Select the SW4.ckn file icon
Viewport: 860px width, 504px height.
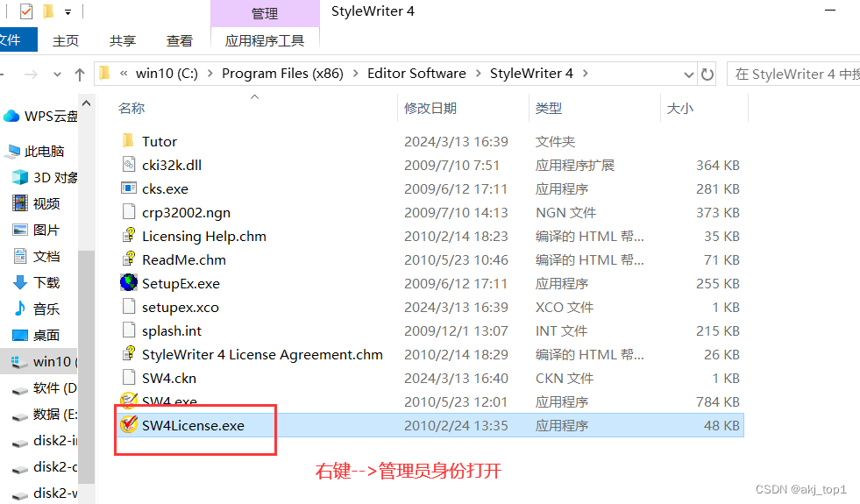click(128, 377)
